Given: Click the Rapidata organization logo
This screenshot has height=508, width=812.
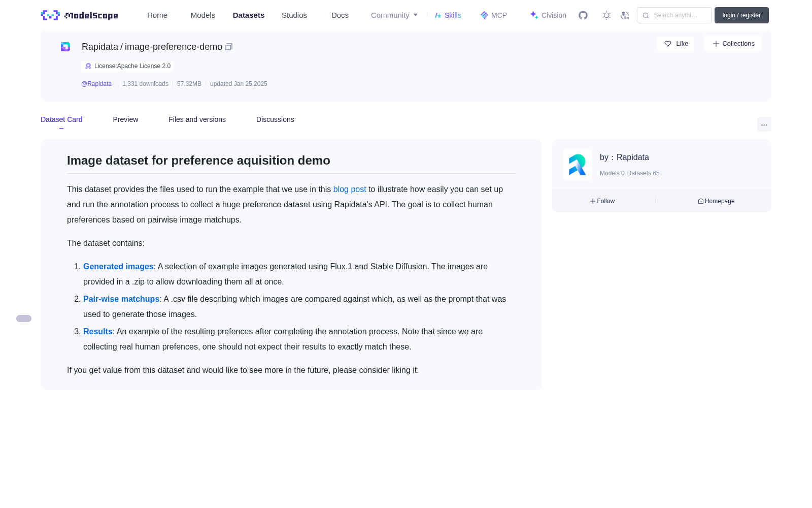Looking at the screenshot, I should pos(578,165).
